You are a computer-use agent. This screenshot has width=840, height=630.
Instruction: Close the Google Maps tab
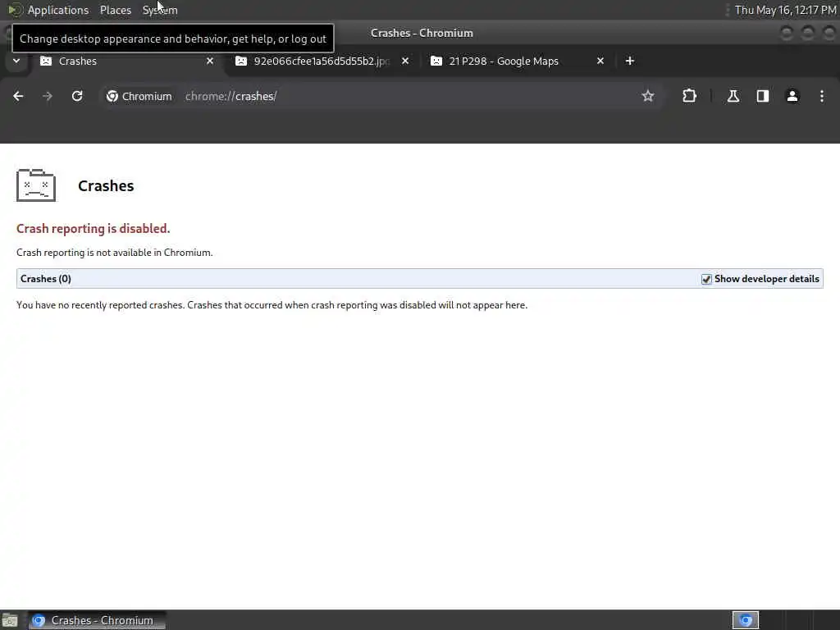point(600,61)
